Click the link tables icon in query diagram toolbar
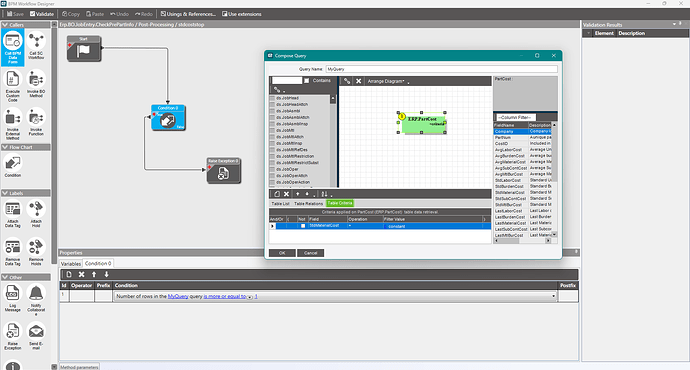 pyautogui.click(x=347, y=81)
